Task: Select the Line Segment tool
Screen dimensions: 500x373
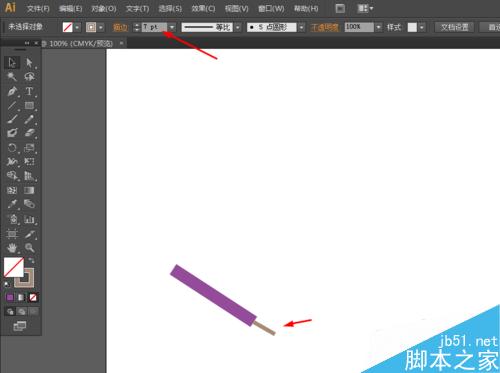Action: 12,105
